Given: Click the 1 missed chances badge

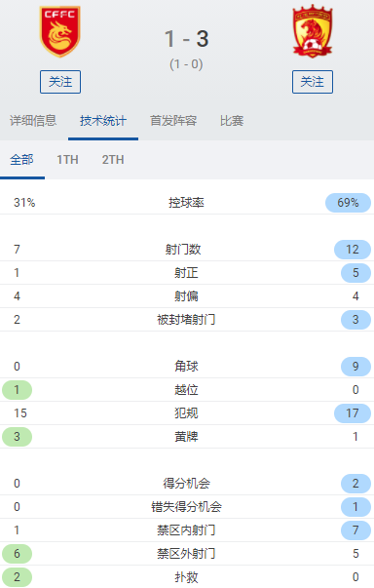Looking at the screenshot, I should [x=355, y=507].
